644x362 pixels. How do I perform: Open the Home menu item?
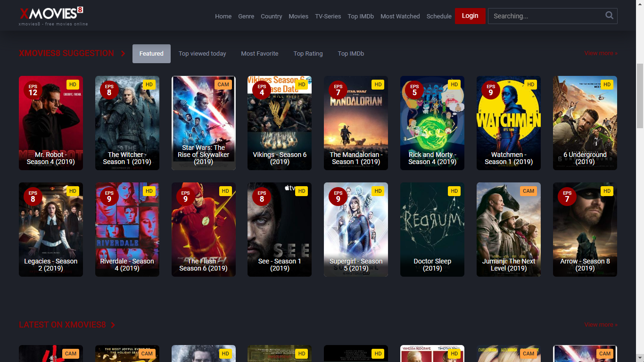click(x=223, y=16)
